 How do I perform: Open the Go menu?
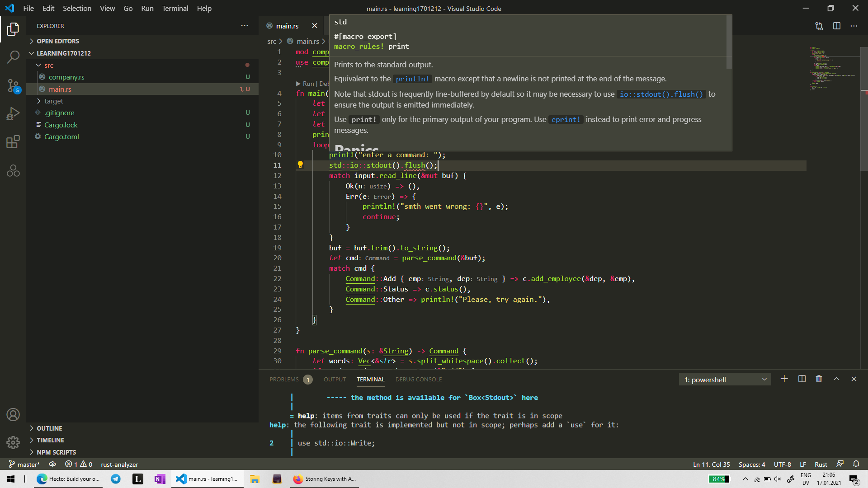point(128,8)
